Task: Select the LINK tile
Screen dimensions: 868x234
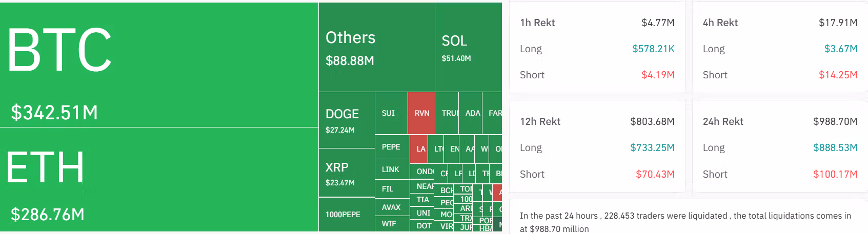Action: (392, 169)
